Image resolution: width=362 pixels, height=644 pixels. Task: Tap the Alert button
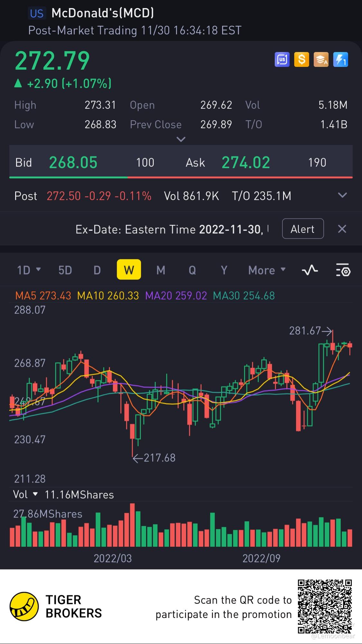[303, 229]
